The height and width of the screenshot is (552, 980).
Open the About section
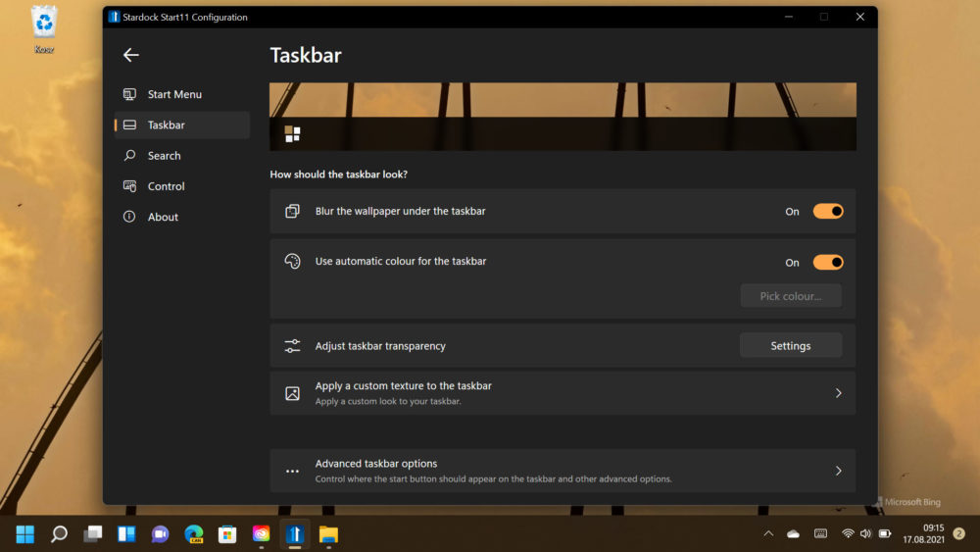click(x=182, y=217)
